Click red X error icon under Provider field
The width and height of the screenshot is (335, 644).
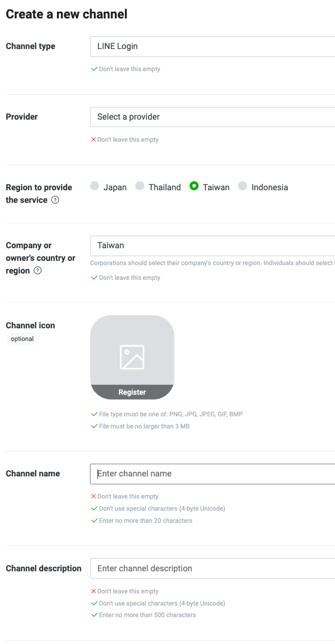[93, 140]
